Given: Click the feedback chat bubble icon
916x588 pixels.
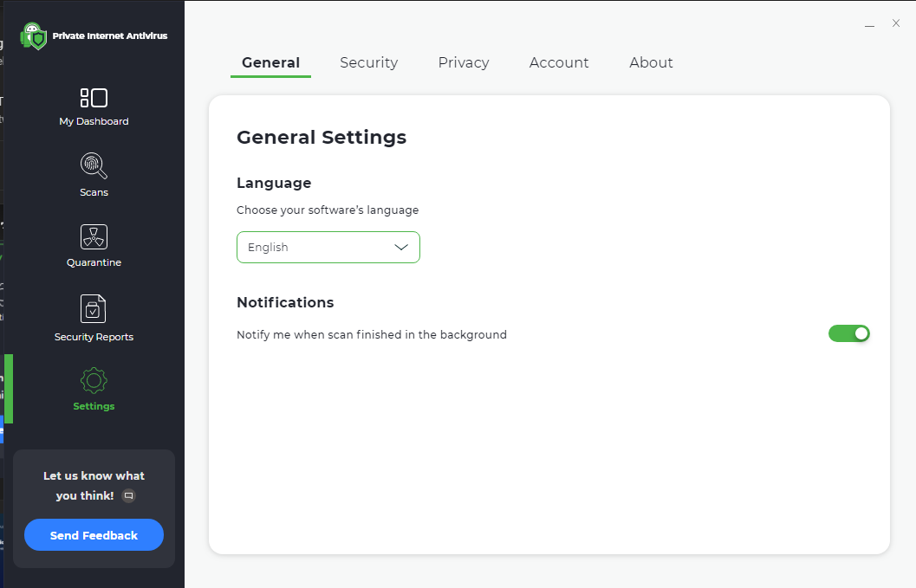Looking at the screenshot, I should pyautogui.click(x=129, y=496).
